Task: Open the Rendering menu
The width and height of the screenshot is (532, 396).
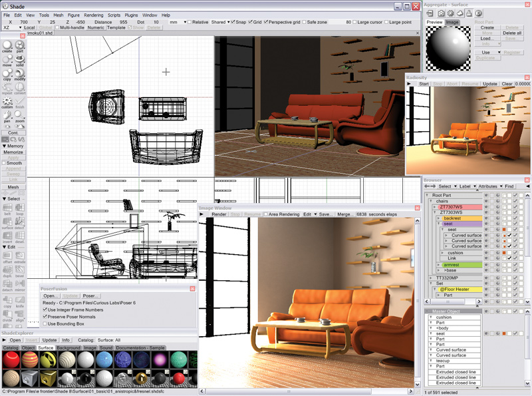Action: (93, 15)
